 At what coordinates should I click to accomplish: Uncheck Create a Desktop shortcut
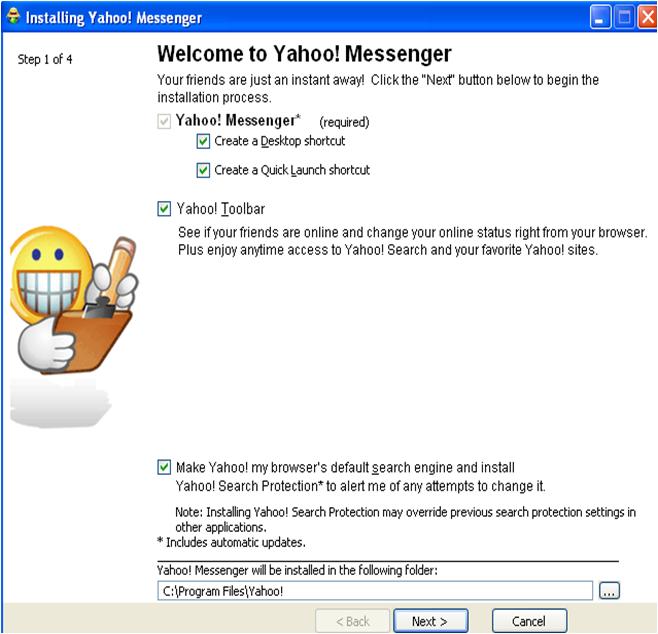tap(204, 142)
